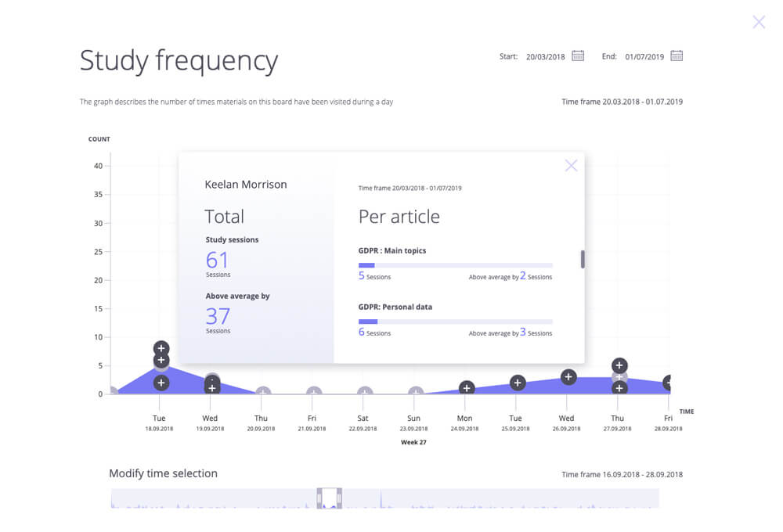Click the 'GDPR: Personal data' article title

395,307
